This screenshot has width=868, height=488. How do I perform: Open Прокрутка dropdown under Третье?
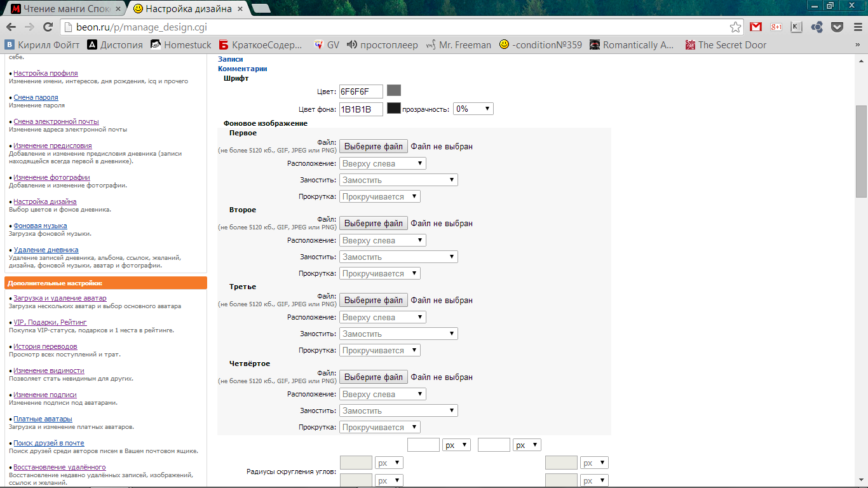click(x=380, y=350)
